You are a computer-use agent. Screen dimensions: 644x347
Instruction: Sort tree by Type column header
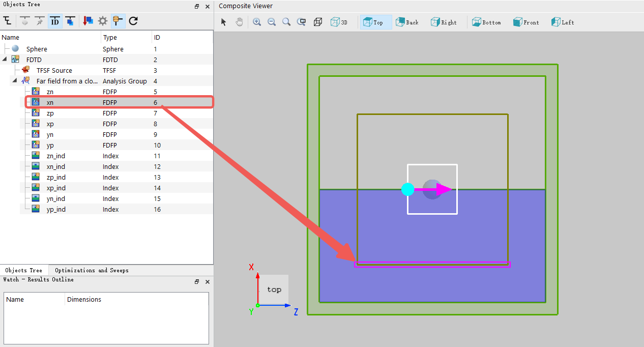pyautogui.click(x=126, y=37)
